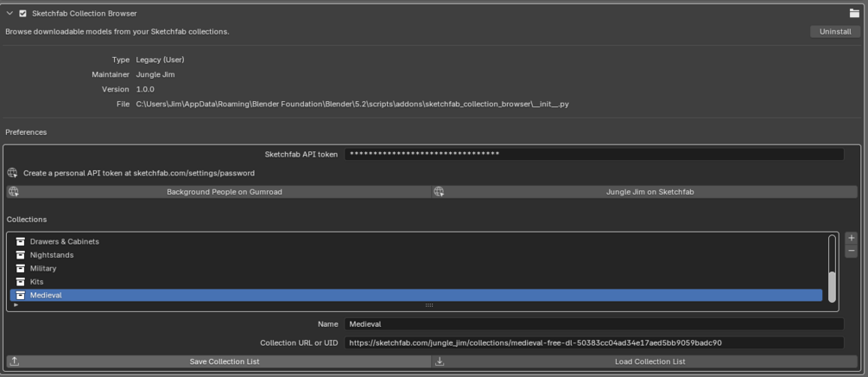Click the Version value 1.0.0
The height and width of the screenshot is (377, 868).
click(x=145, y=89)
